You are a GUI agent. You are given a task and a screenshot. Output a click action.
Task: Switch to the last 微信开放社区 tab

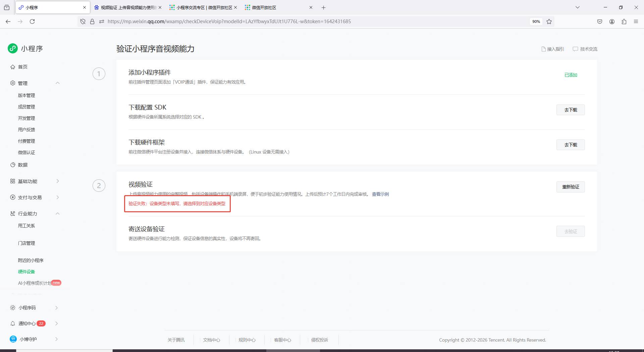point(279,7)
